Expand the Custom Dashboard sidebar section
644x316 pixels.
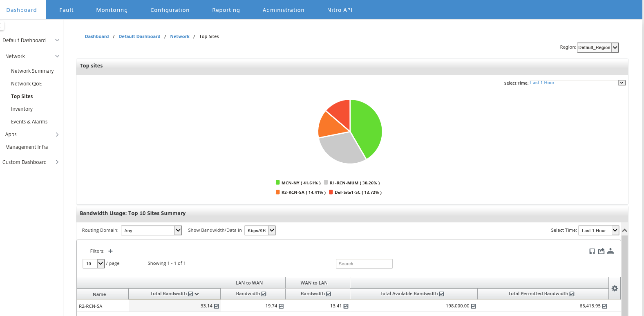click(57, 162)
